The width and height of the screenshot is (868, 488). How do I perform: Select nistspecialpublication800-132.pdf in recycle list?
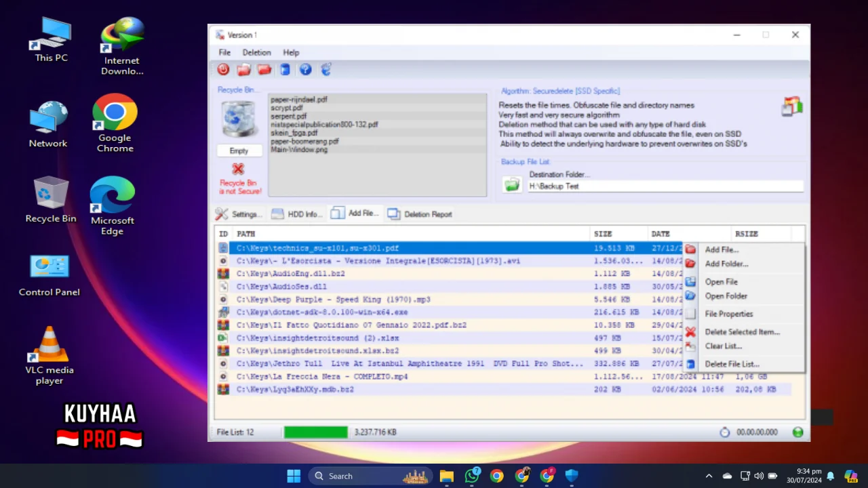pos(324,125)
